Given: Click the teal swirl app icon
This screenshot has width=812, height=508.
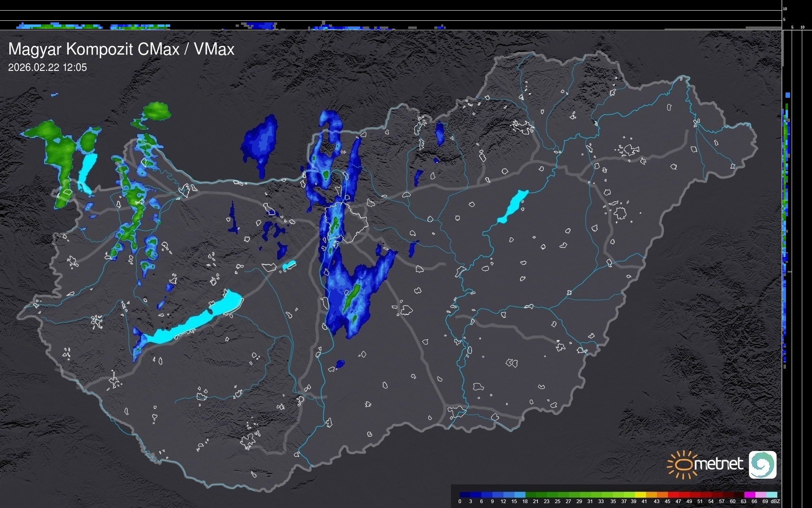Looking at the screenshot, I should (x=762, y=464).
